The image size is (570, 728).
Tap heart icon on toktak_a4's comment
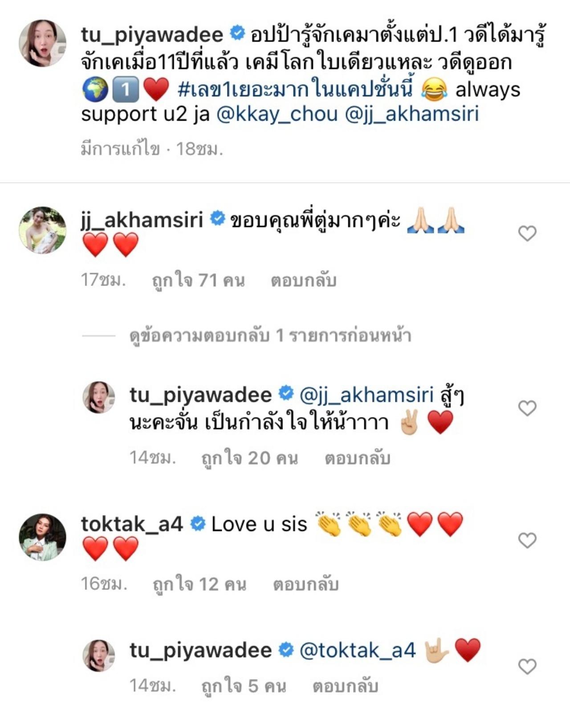tap(527, 540)
